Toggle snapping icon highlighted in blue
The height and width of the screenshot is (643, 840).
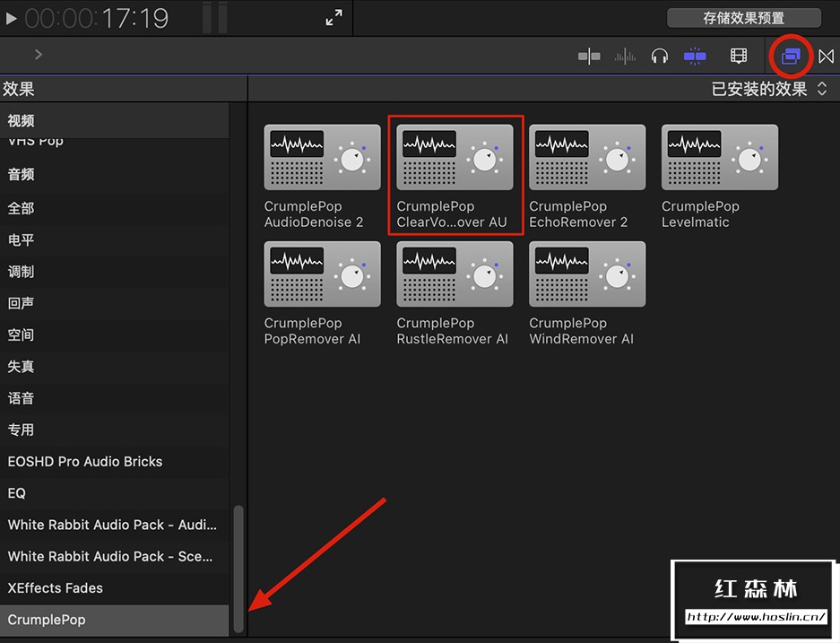(x=695, y=56)
